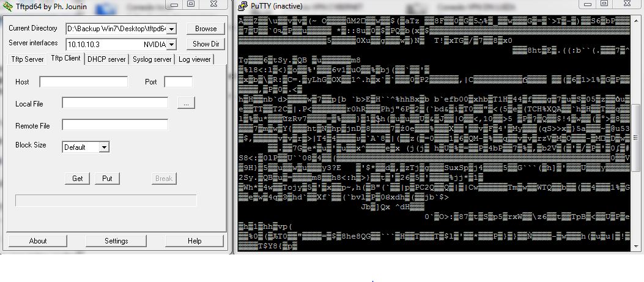Minimize the Tftpd64 window
Screen dimensions: 644x282
click(x=174, y=4)
